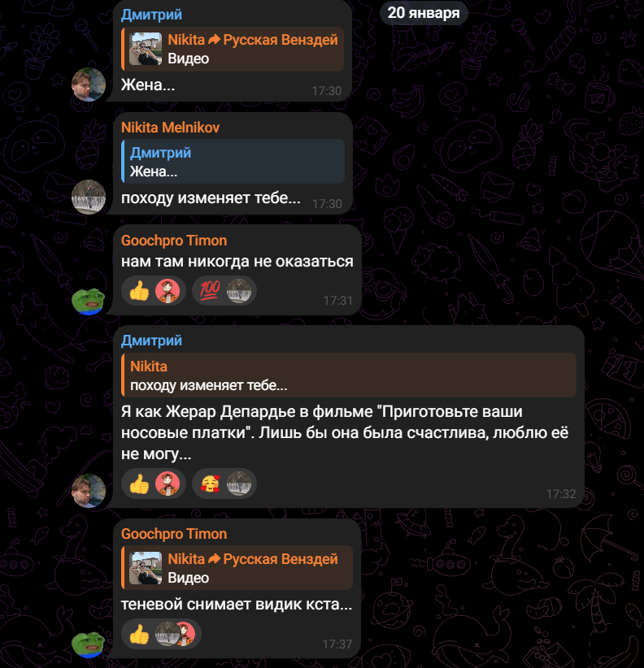The height and width of the screenshot is (668, 644).
Task: Click Goochpro Timon name on last message
Action: coord(174,534)
